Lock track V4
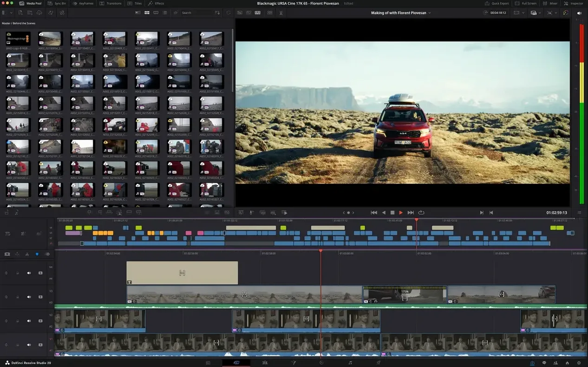This screenshot has width=588, height=367. 18,273
